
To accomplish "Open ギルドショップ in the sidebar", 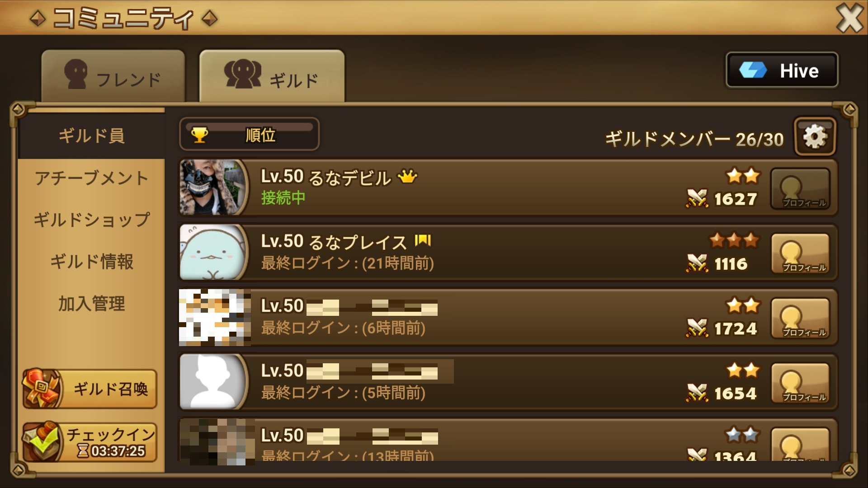I will tap(91, 220).
